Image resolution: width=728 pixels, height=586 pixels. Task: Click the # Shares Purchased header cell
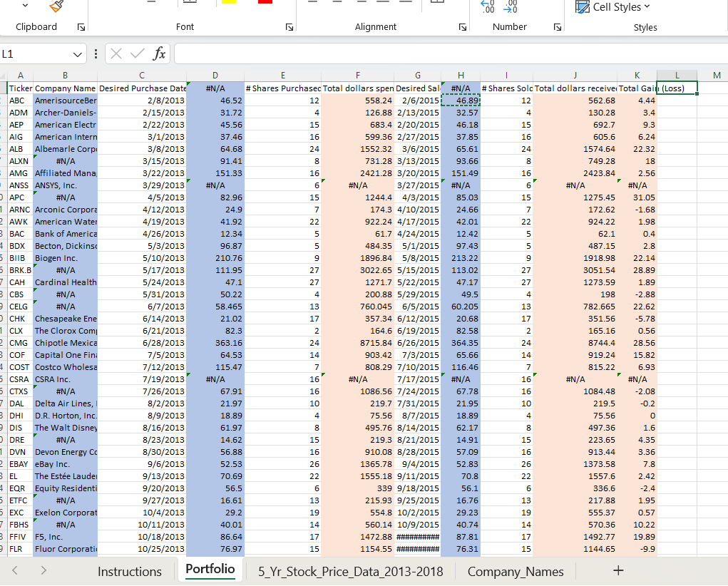pyautogui.click(x=283, y=88)
